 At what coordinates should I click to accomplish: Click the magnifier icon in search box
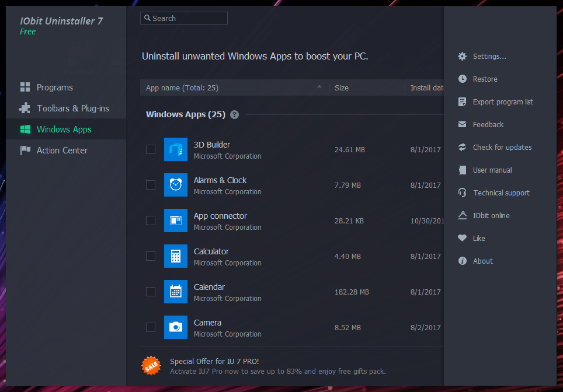(x=147, y=17)
